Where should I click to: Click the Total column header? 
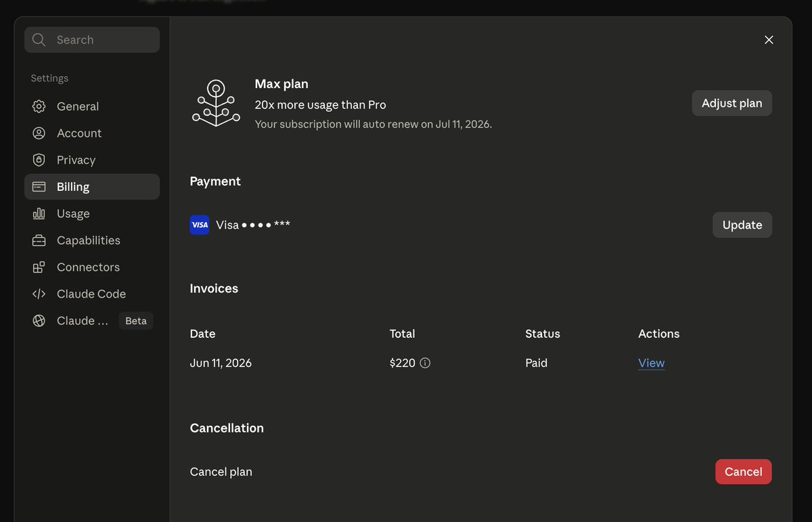[403, 334]
